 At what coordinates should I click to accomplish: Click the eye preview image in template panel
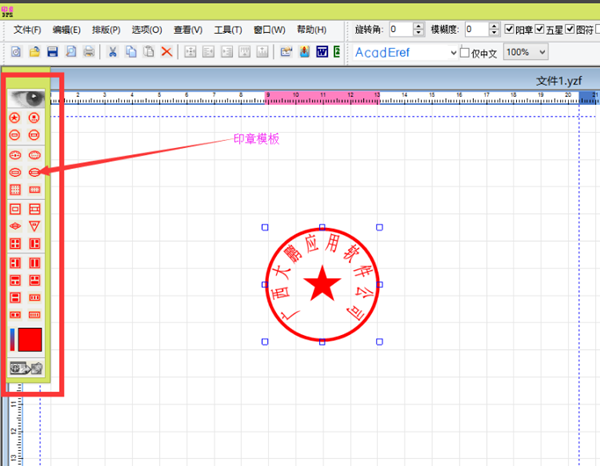click(26, 98)
